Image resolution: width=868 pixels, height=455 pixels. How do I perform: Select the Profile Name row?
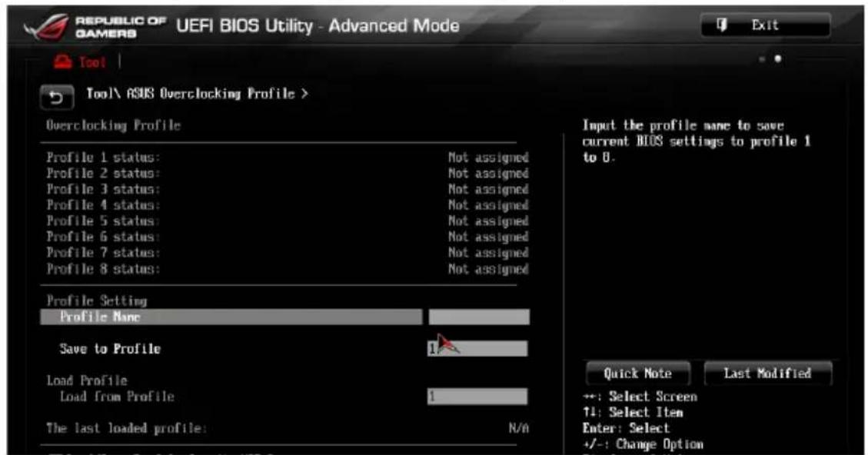231,317
